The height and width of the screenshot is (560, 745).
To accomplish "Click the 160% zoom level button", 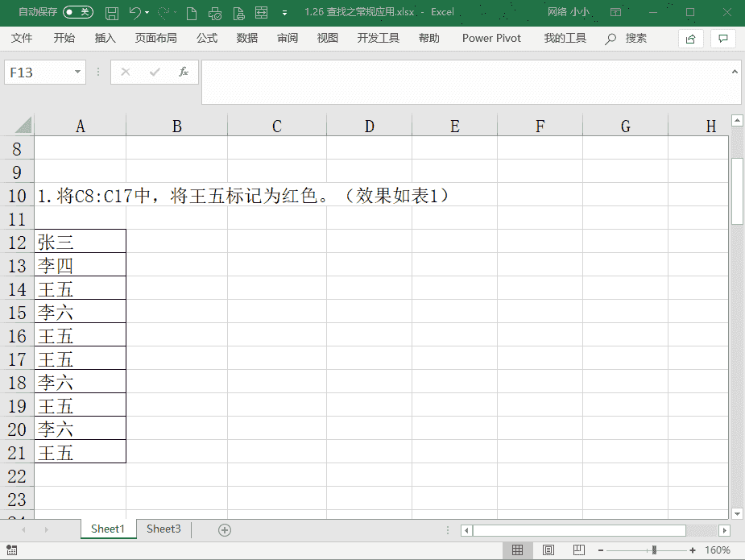I will [x=717, y=550].
